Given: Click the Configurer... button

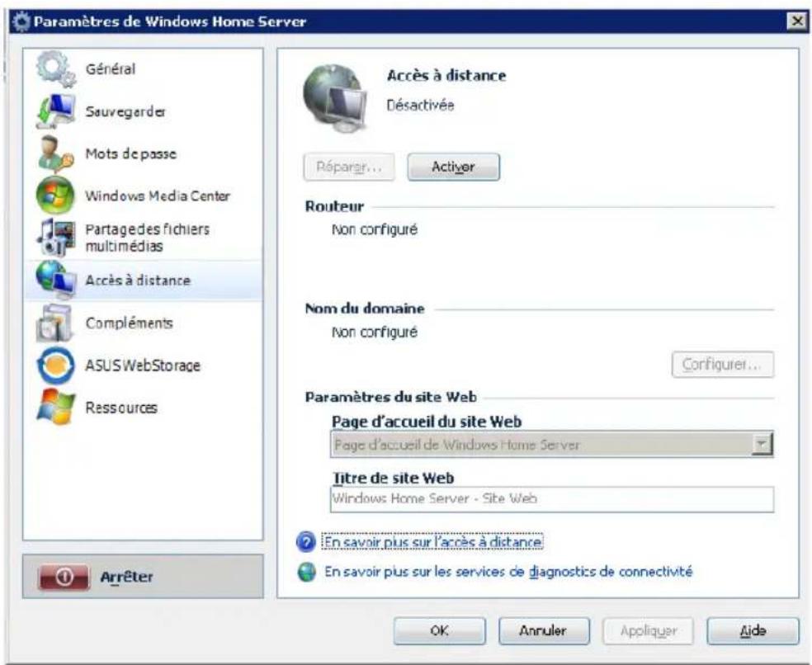Looking at the screenshot, I should tap(722, 365).
